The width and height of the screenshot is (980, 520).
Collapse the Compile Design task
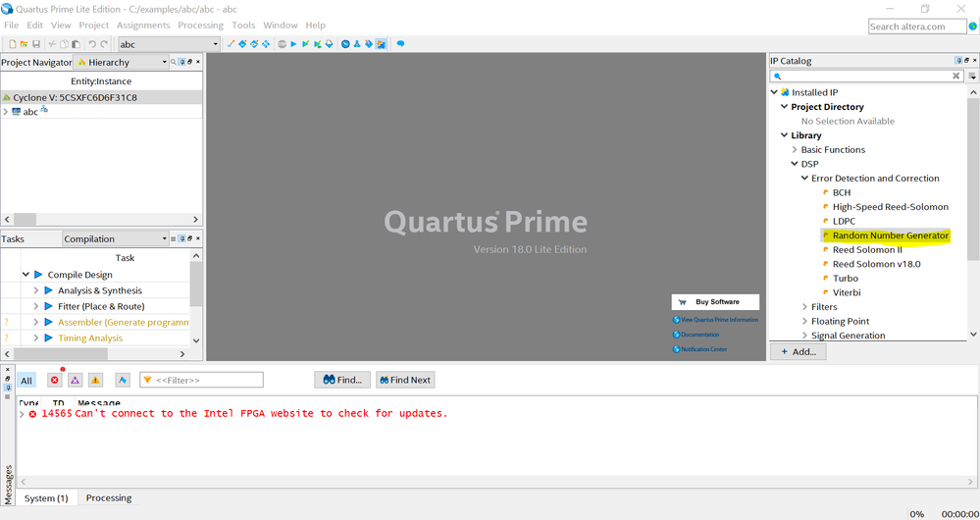26,275
